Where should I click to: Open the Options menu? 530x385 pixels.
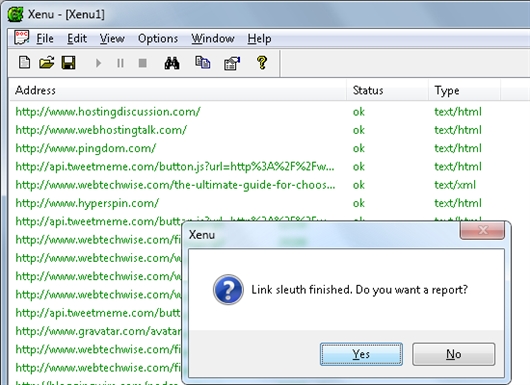(x=158, y=39)
